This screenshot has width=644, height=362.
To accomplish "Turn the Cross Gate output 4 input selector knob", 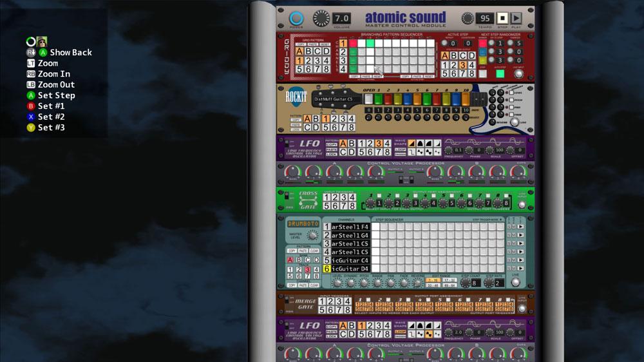I will (x=424, y=203).
